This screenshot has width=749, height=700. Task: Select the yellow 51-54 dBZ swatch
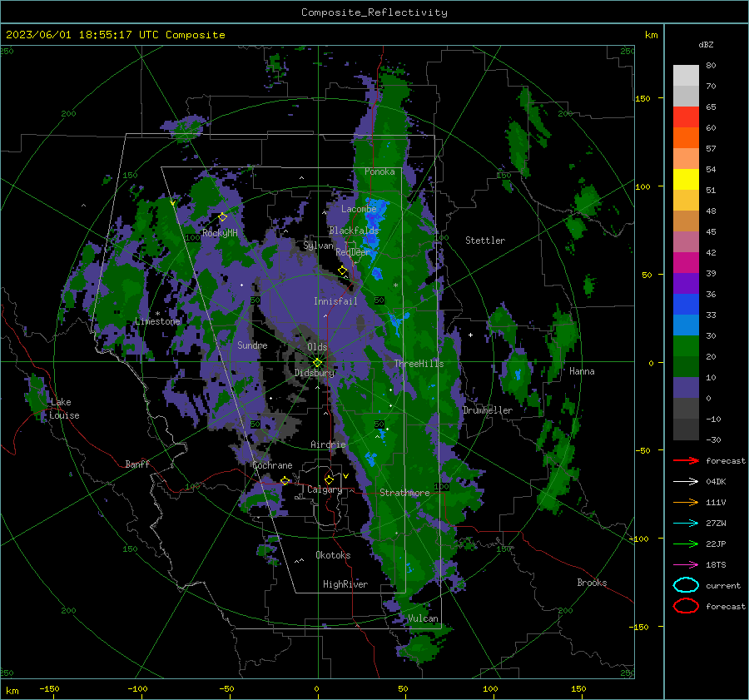tap(686, 180)
